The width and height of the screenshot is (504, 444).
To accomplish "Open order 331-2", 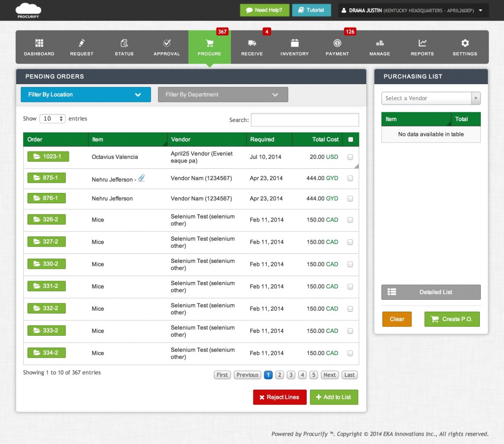I will point(47,286).
